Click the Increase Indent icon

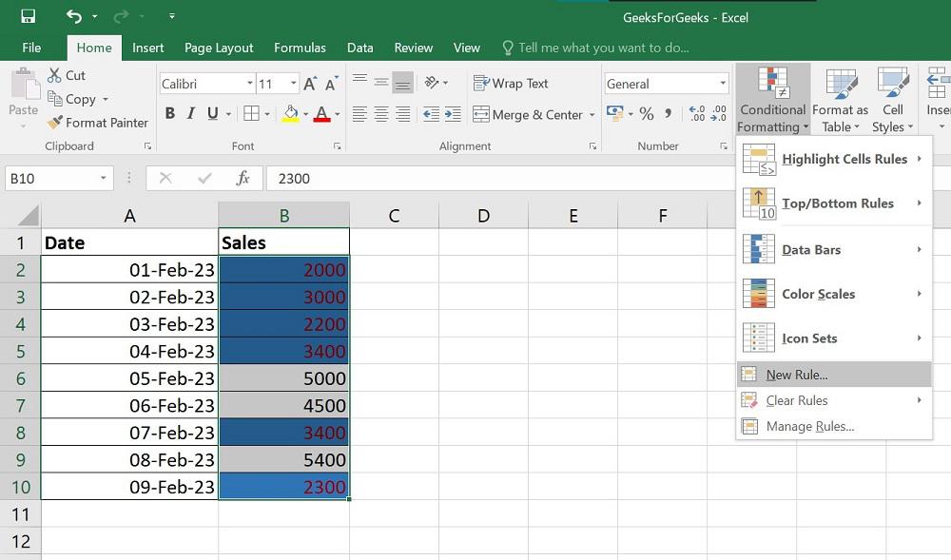pos(453,114)
